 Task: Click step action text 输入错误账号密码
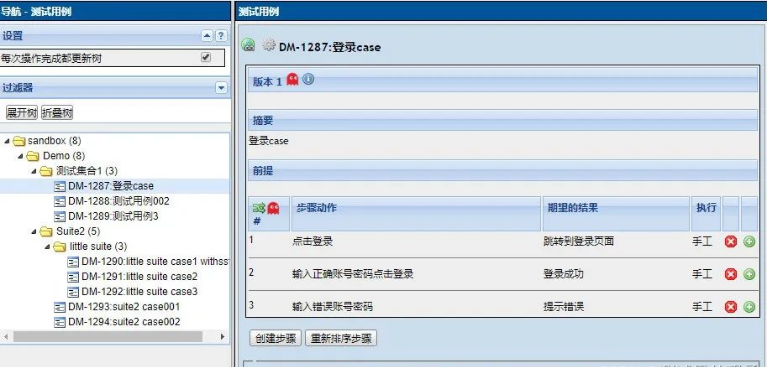click(333, 307)
